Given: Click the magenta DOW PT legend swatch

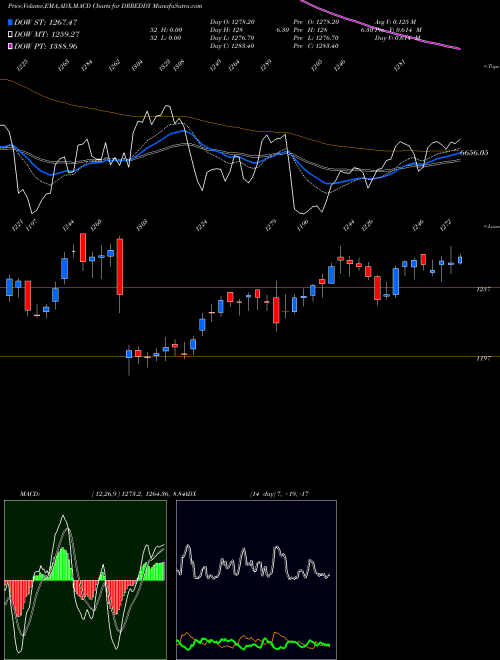Looking at the screenshot, I should point(11,46).
